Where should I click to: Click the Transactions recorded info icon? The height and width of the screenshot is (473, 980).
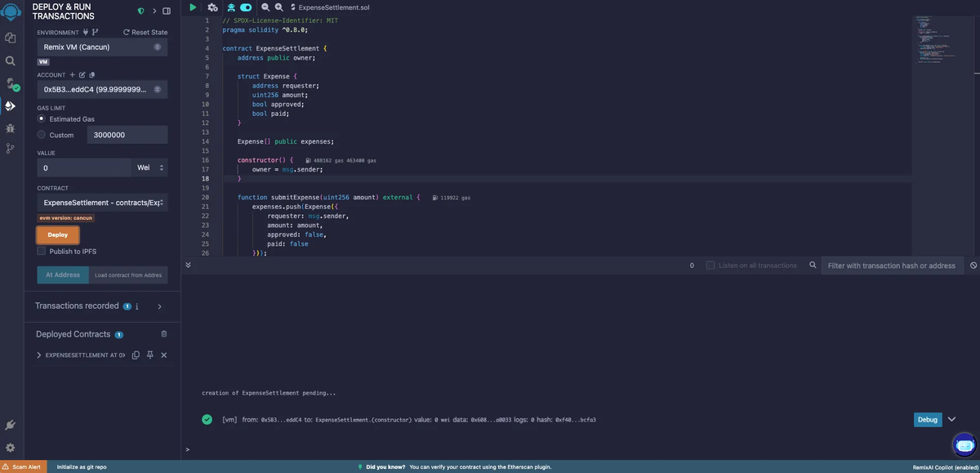pyautogui.click(x=137, y=306)
